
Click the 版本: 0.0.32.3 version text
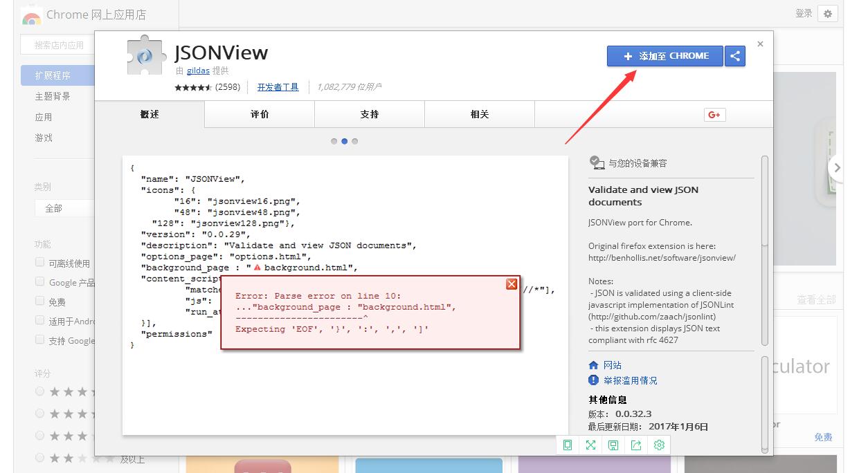(x=620, y=414)
